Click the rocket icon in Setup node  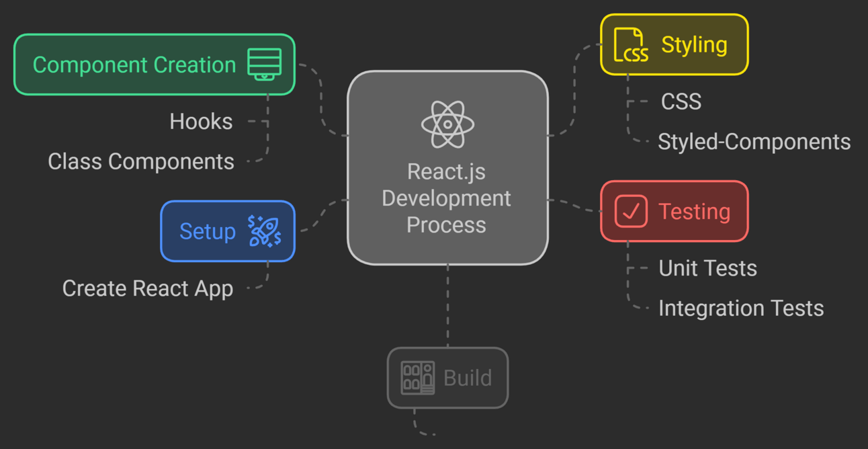coord(265,231)
